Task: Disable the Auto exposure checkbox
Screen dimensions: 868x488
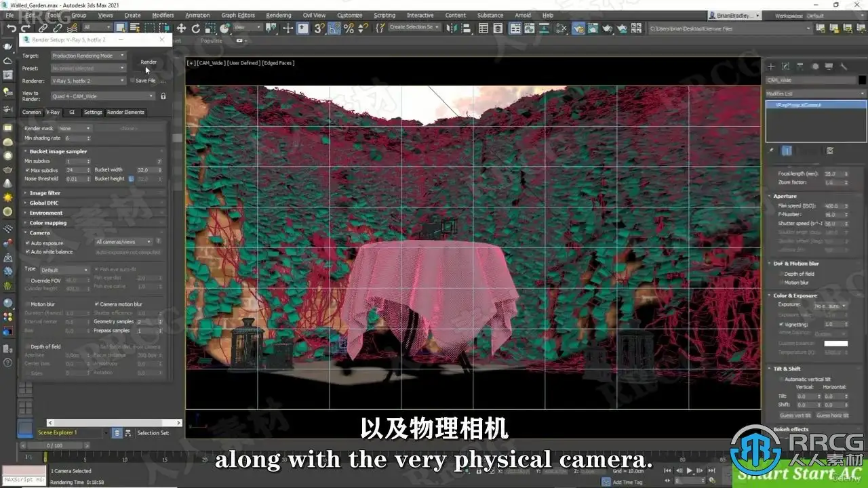Action: 27,243
